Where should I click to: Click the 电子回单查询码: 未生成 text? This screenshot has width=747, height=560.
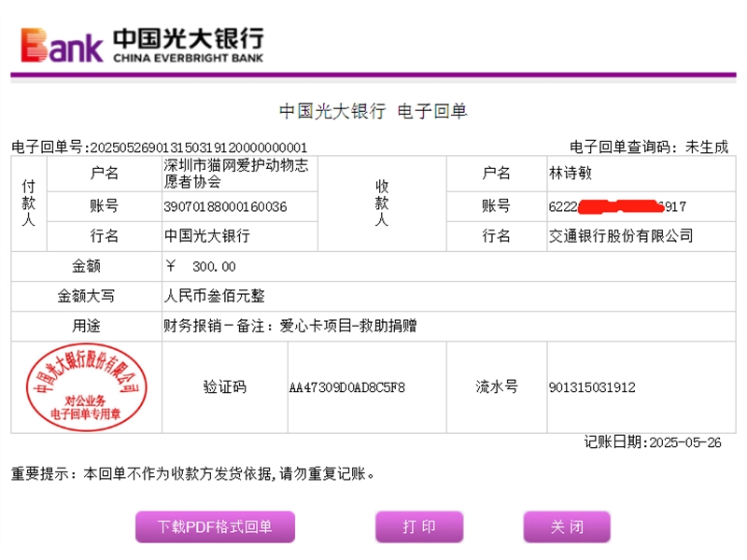click(649, 147)
